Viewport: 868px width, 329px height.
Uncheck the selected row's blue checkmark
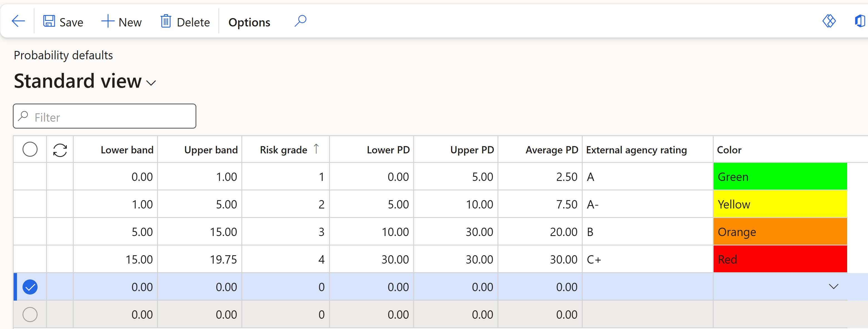tap(30, 287)
